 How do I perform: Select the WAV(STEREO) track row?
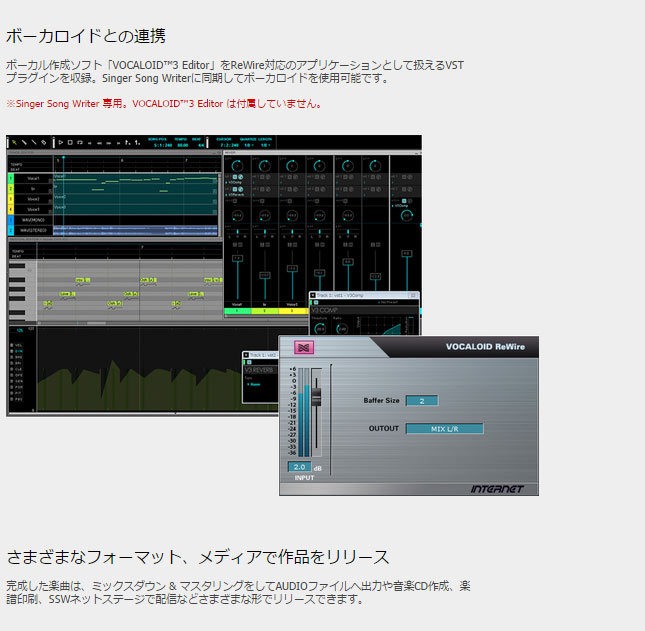(x=33, y=230)
